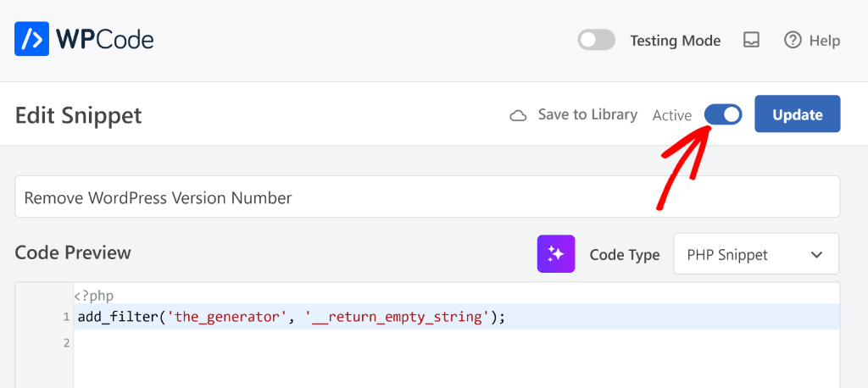Click the cloud icon beside Save to Library
The height and width of the screenshot is (388, 868).
tap(518, 116)
